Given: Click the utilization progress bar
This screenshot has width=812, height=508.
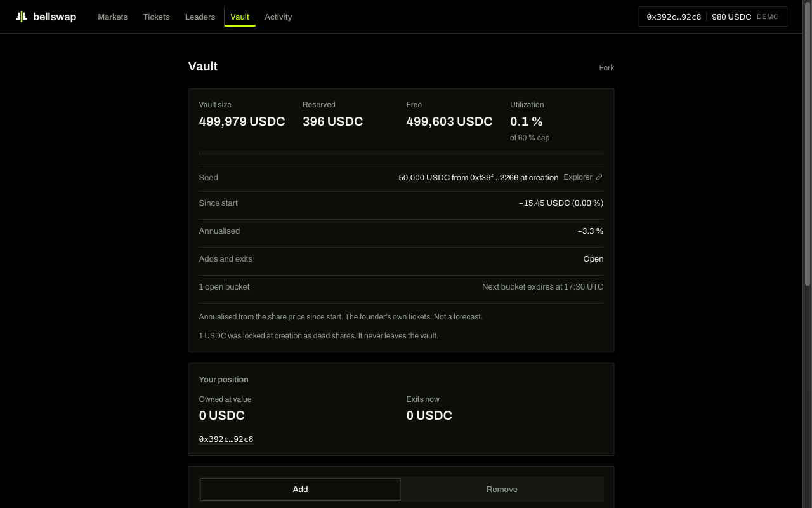Looking at the screenshot, I should [x=401, y=153].
